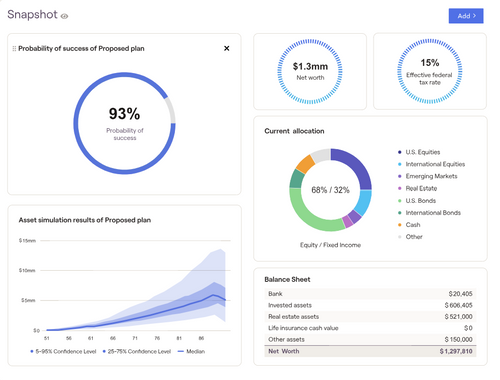500x380 pixels.
Task: Click the age 51 axis label
Action: click(x=47, y=338)
